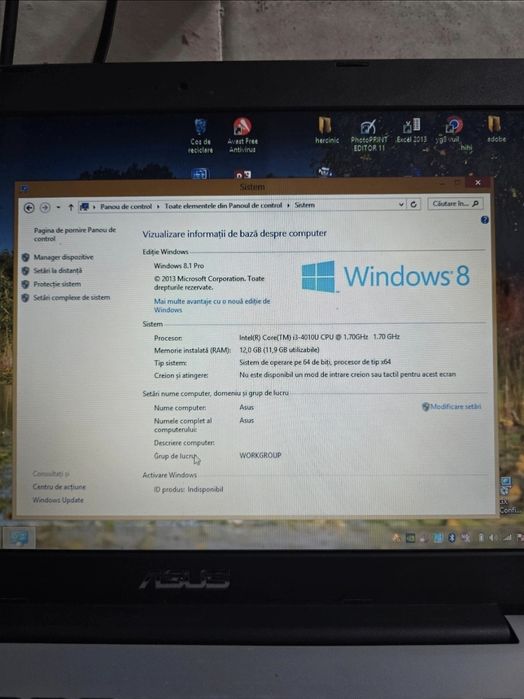
Task: Open Setări complexe de sistem link
Action: tap(71, 297)
